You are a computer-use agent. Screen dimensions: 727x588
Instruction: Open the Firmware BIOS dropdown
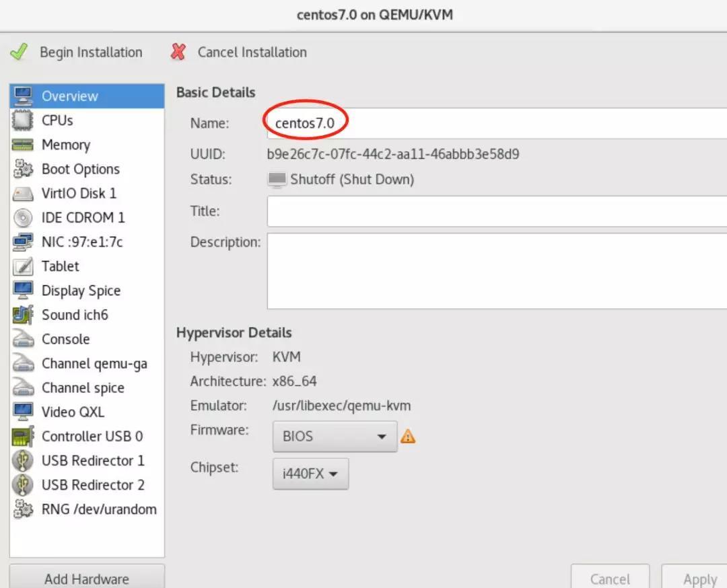(x=335, y=437)
